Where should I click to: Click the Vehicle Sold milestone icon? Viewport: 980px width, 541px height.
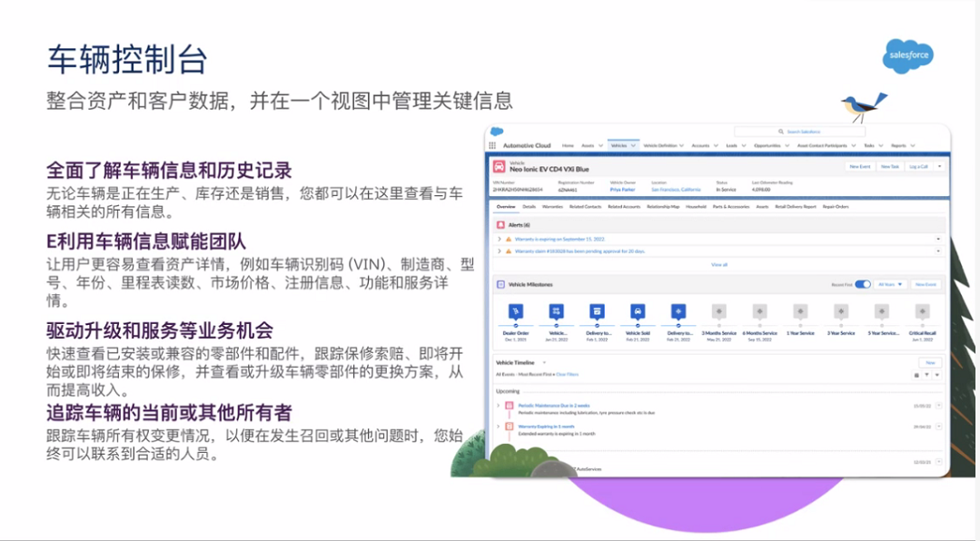click(638, 311)
